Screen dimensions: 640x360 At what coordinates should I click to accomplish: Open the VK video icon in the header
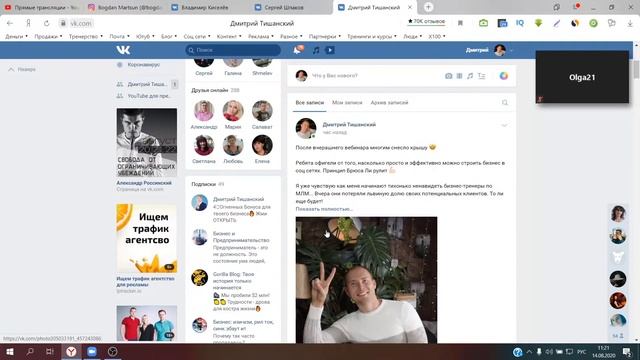[x=330, y=50]
